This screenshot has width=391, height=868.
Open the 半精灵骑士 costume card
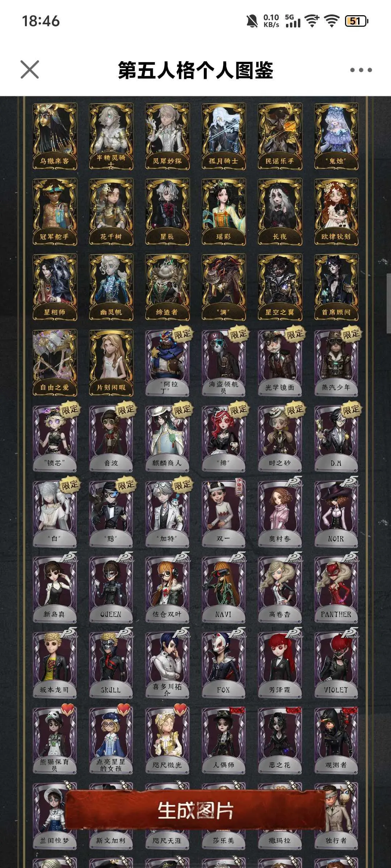tap(111, 137)
